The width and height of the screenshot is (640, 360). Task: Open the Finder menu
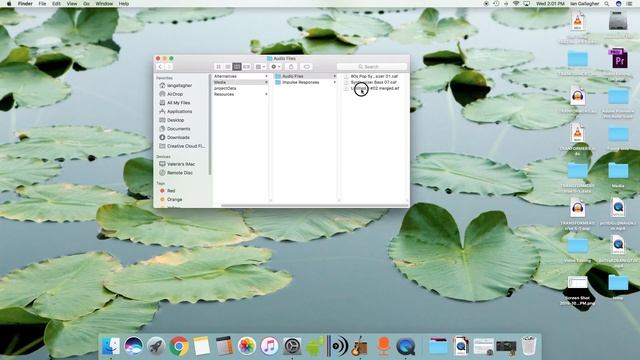click(x=25, y=3)
